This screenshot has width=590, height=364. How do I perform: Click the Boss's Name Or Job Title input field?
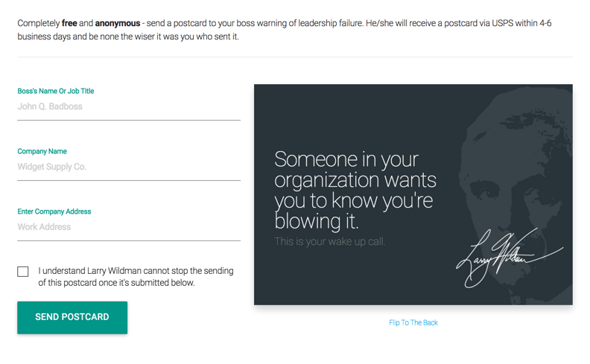click(129, 107)
